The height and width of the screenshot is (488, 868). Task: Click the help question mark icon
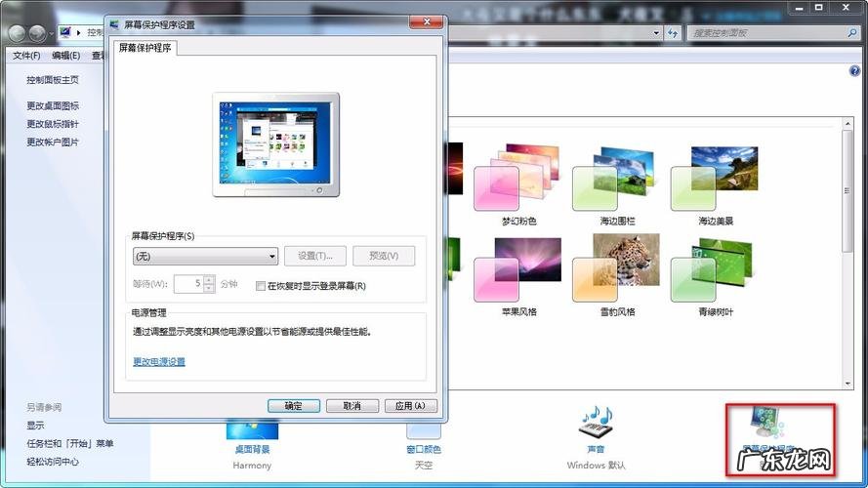[x=854, y=71]
